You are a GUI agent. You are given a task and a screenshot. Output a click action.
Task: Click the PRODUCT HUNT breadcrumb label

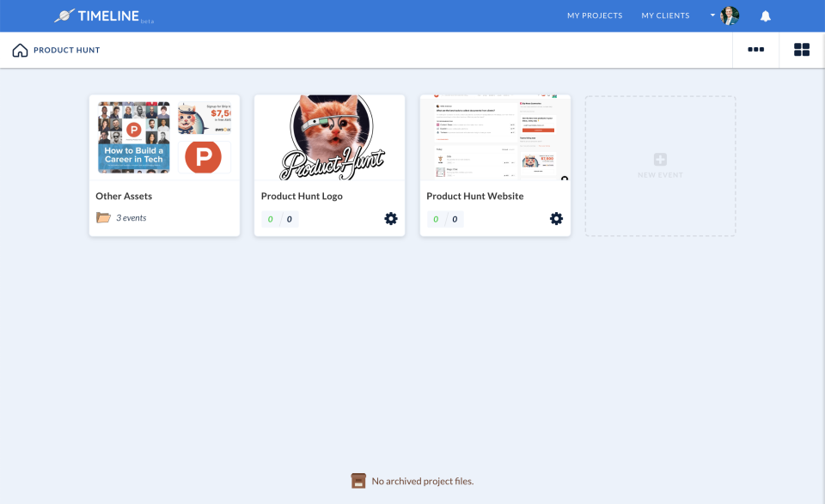point(67,50)
